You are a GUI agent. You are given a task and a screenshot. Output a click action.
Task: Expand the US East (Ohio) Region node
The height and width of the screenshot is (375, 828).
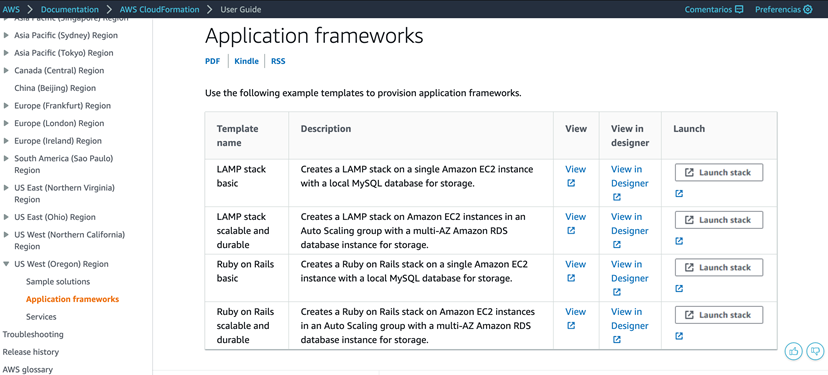(6, 217)
